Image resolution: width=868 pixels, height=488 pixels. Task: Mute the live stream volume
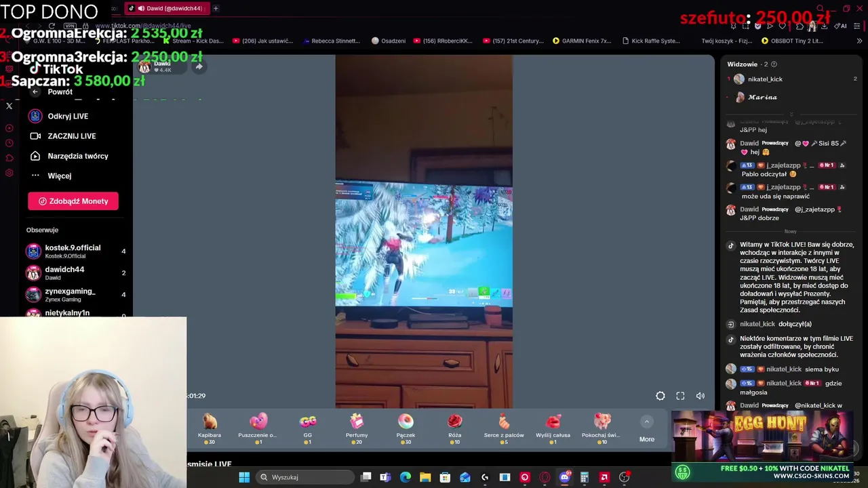pos(701,396)
